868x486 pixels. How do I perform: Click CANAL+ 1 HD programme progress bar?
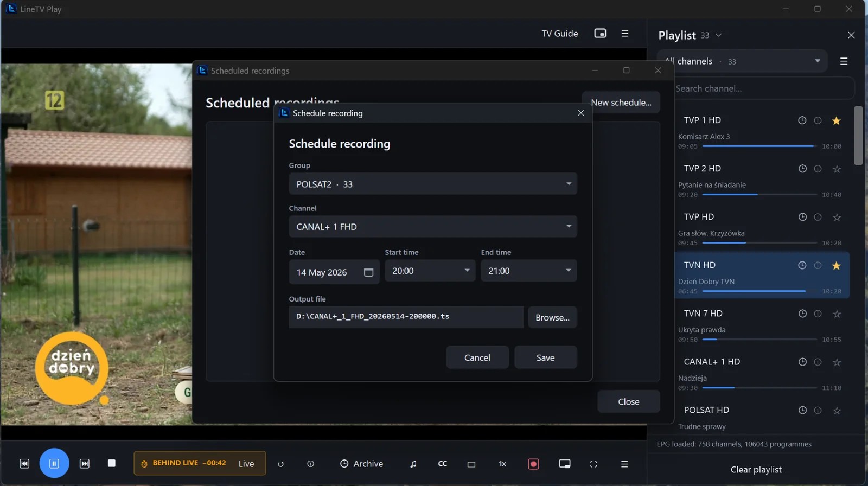point(759,388)
